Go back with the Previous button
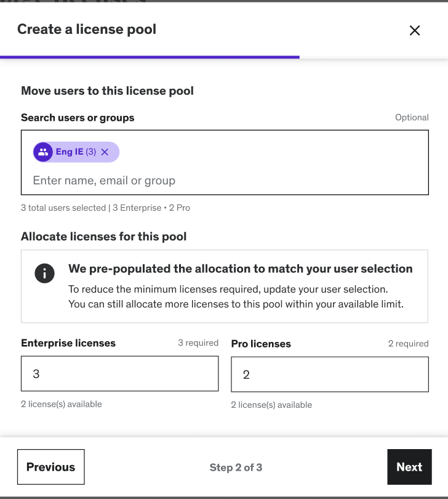The image size is (448, 499). [50, 467]
